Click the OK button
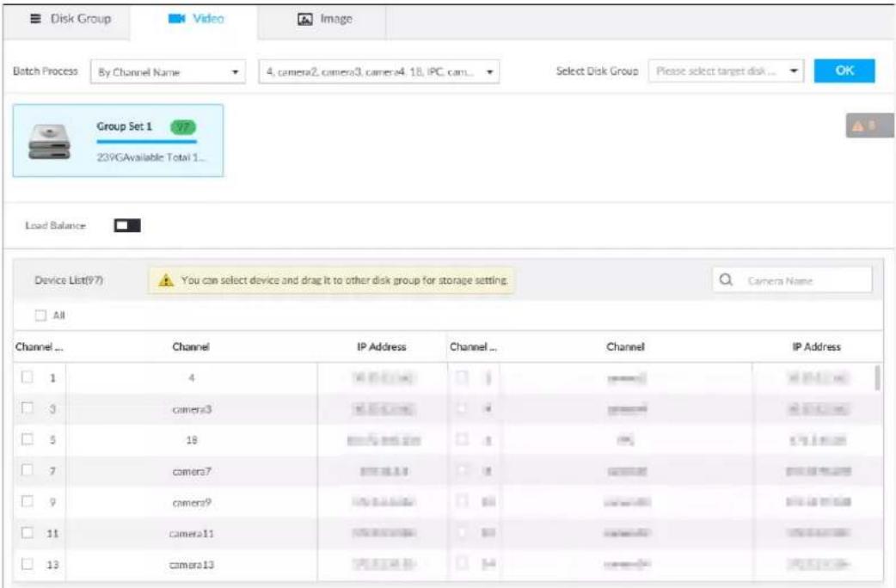The height and width of the screenshot is (588, 896). coord(844,70)
